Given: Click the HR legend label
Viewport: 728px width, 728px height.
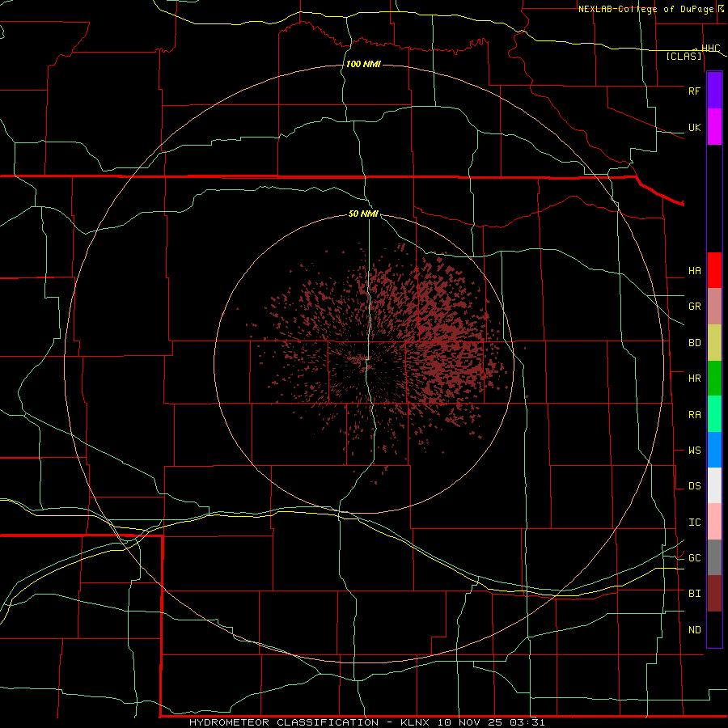Looking at the screenshot, I should pos(694,379).
